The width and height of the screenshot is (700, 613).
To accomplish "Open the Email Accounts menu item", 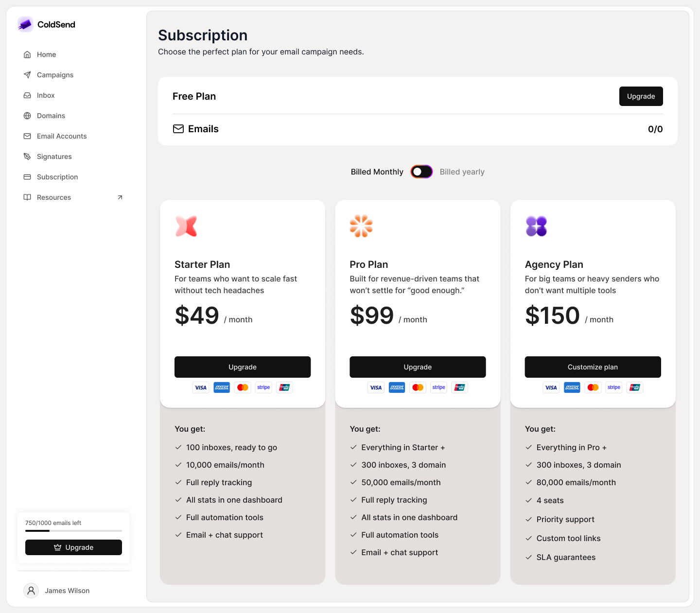I will click(x=62, y=136).
